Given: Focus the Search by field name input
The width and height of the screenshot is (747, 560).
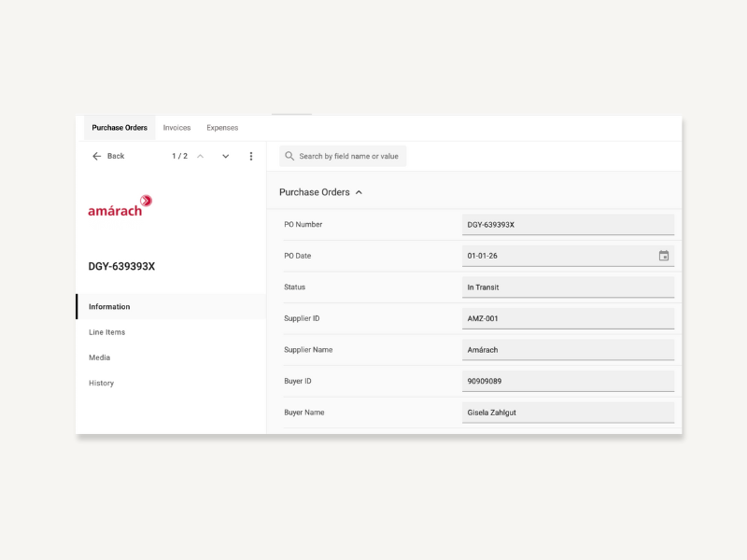Looking at the screenshot, I should 343,156.
